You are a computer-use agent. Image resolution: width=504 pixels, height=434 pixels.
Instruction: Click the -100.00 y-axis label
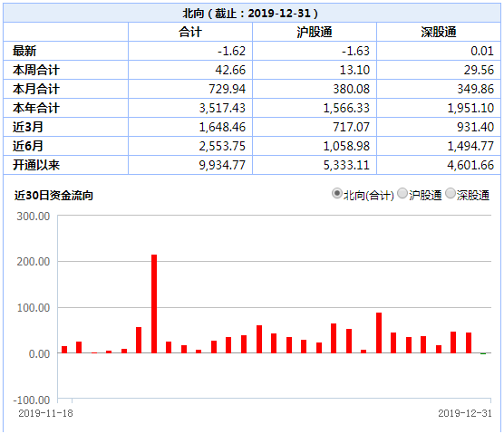pos(32,400)
